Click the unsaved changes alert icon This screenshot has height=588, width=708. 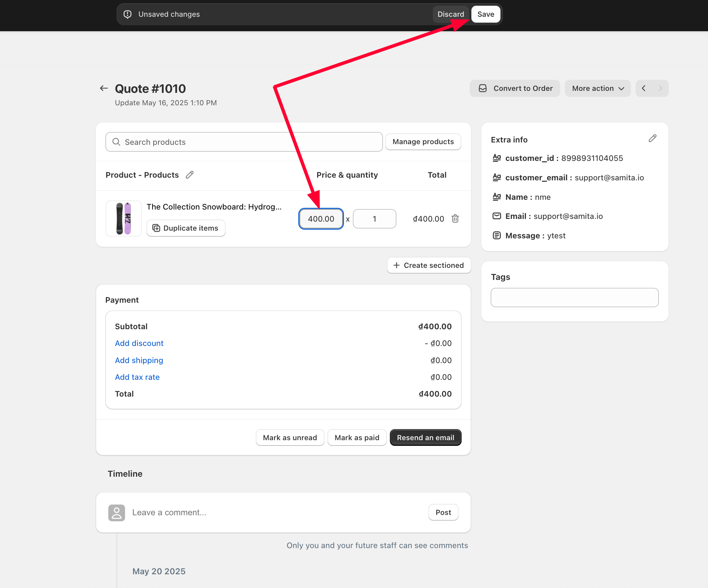click(127, 14)
